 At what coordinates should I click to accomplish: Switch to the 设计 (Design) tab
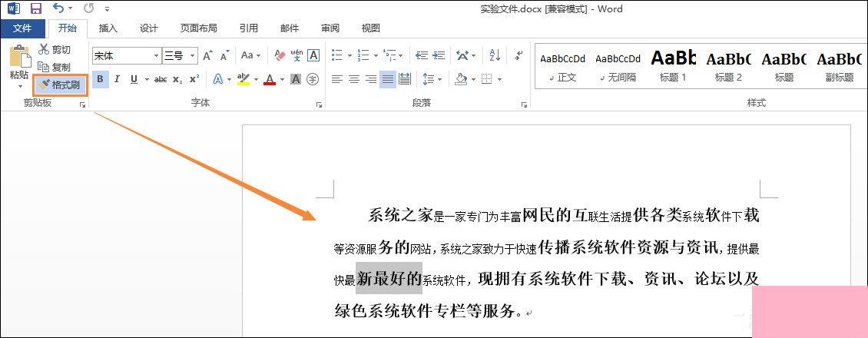point(149,28)
